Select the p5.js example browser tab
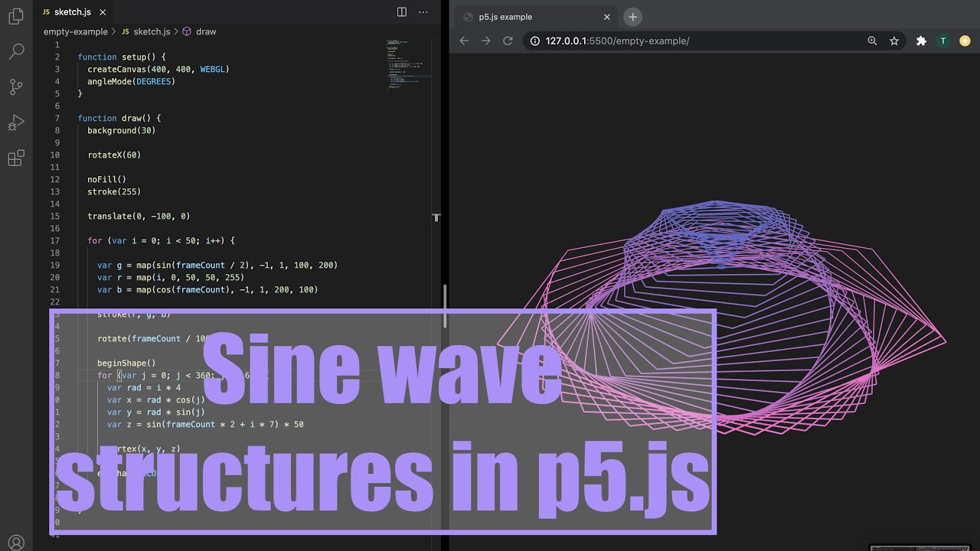This screenshot has width=980, height=551. click(x=534, y=17)
